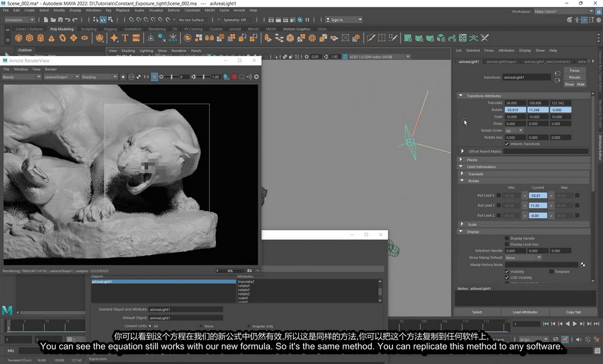This screenshot has width=603, height=364.
Task: Toggle the Inherits Transform checkbox
Action: (507, 144)
